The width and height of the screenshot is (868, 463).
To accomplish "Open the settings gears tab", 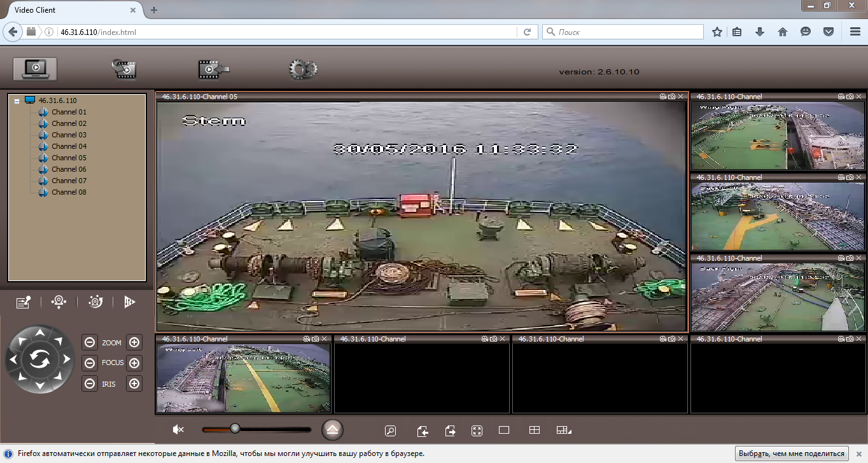I will (302, 69).
